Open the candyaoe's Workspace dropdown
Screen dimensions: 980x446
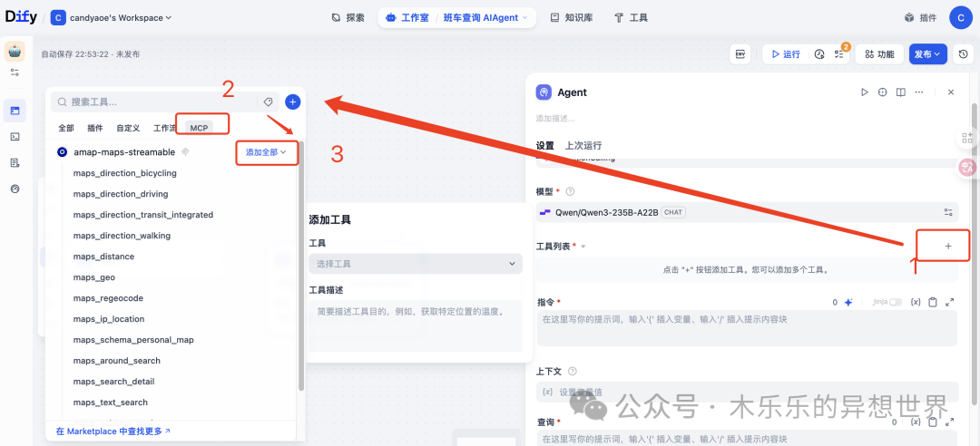click(x=112, y=18)
